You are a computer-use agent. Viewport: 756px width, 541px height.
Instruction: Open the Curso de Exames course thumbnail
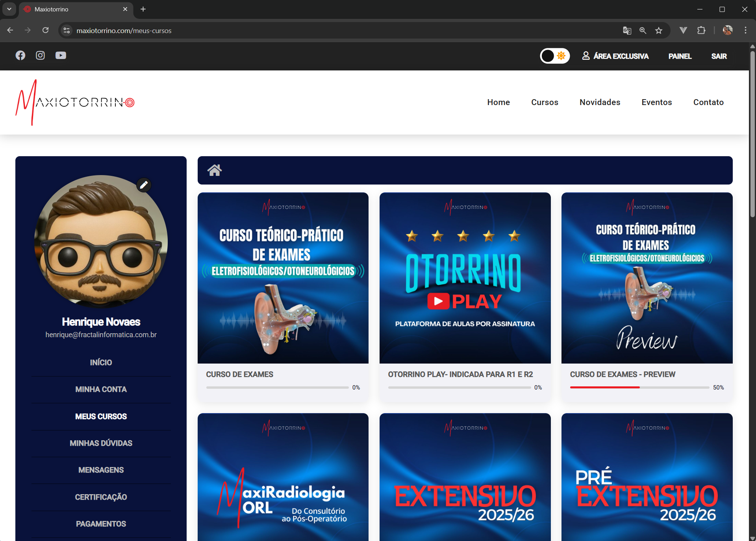click(x=283, y=278)
